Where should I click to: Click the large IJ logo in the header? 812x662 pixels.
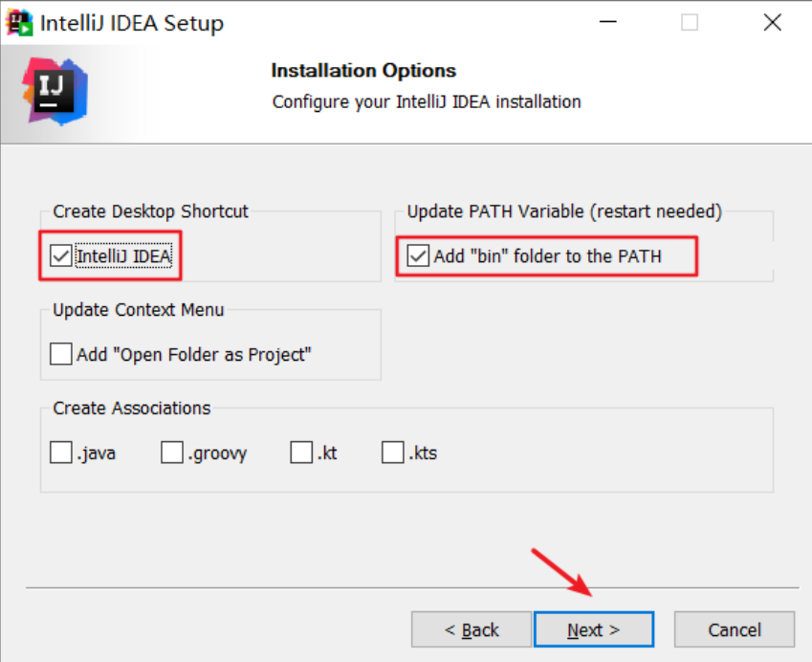[55, 91]
